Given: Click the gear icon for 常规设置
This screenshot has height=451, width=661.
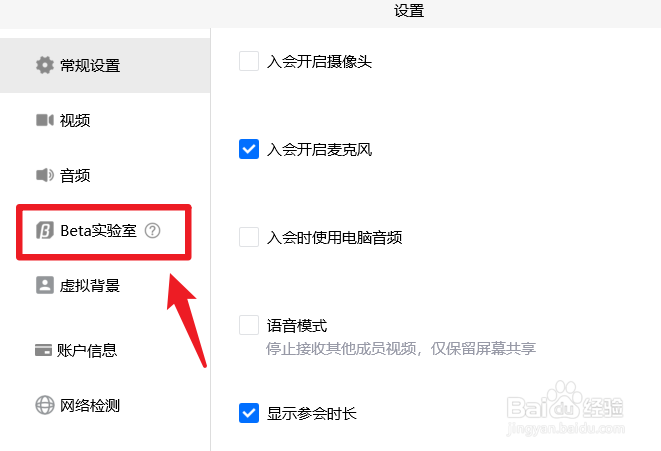Looking at the screenshot, I should tap(45, 65).
